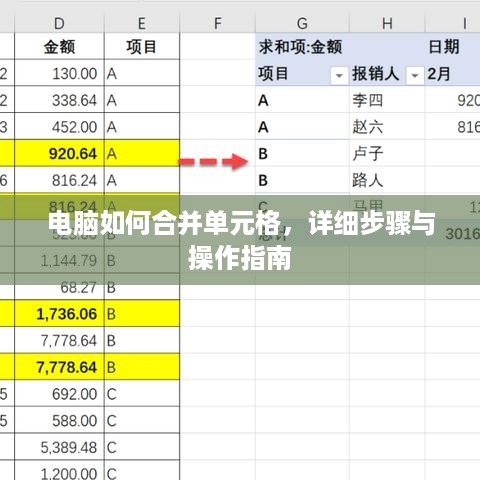Viewport: 480px width, 480px height.
Task: Select the cell with 130.00
Action: tap(59, 73)
